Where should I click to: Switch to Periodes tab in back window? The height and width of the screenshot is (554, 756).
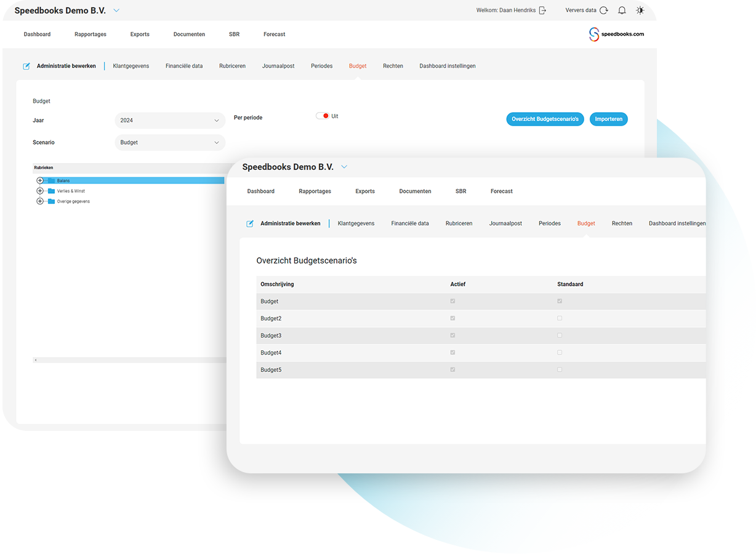click(x=322, y=66)
